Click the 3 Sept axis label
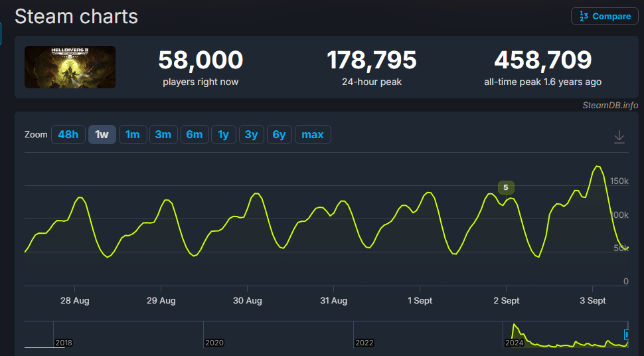This screenshot has width=644, height=356. pos(593,300)
